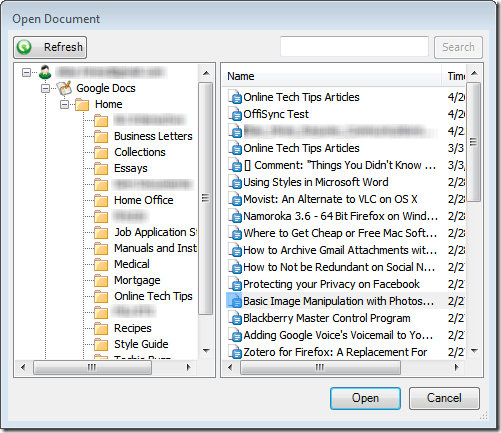501x433 pixels.
Task: Click document icon beside Using Styles in Microsoft Word
Action: coord(235,182)
